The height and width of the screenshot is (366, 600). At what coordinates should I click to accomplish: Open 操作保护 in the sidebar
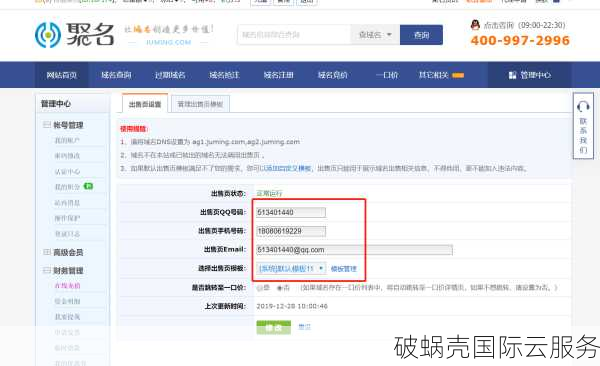tap(67, 218)
